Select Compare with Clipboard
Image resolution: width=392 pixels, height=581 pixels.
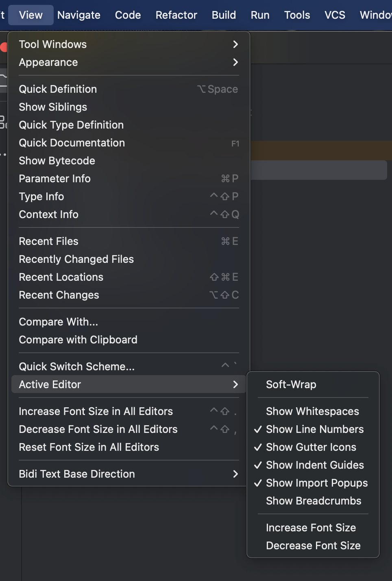[x=128, y=340]
